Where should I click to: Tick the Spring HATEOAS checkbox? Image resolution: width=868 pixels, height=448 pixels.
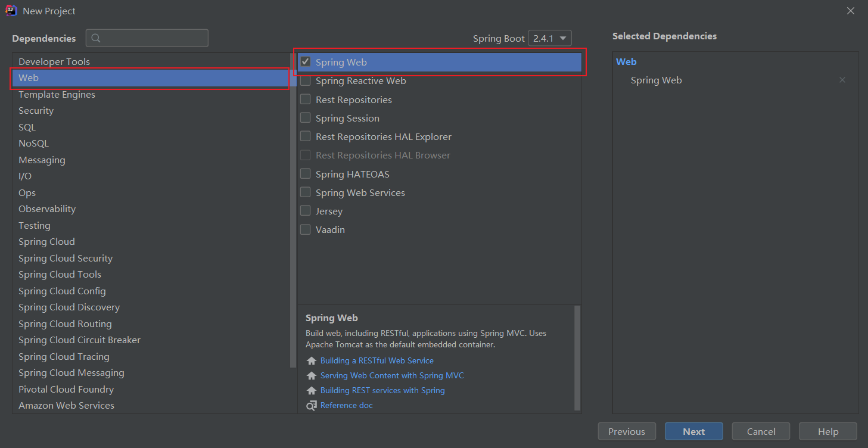click(306, 174)
